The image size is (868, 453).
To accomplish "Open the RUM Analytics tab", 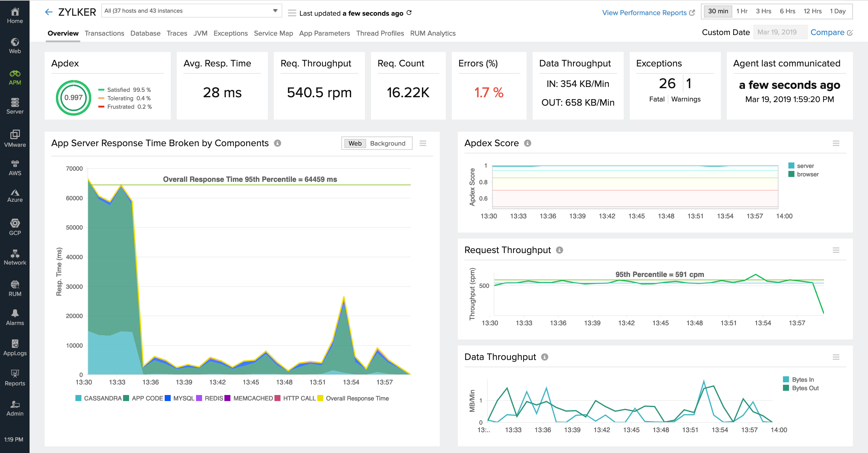I will [x=433, y=33].
